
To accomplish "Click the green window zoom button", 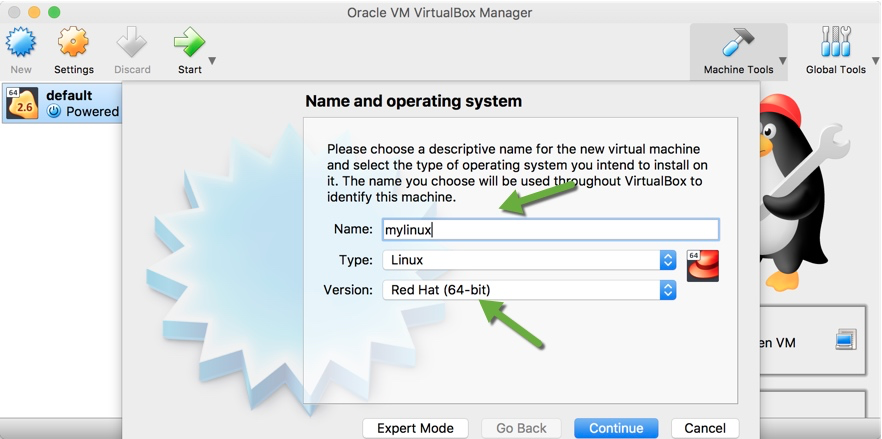I will pos(54,12).
